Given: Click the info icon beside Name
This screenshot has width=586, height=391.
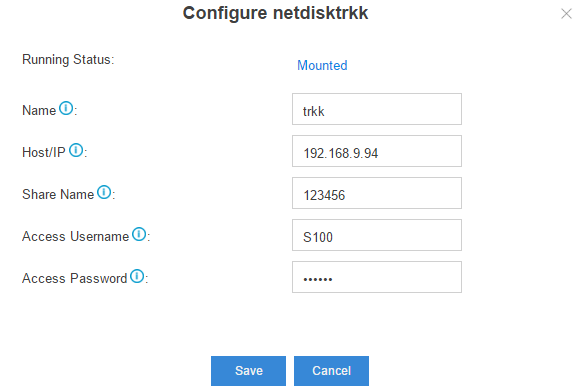Looking at the screenshot, I should [x=66, y=108].
